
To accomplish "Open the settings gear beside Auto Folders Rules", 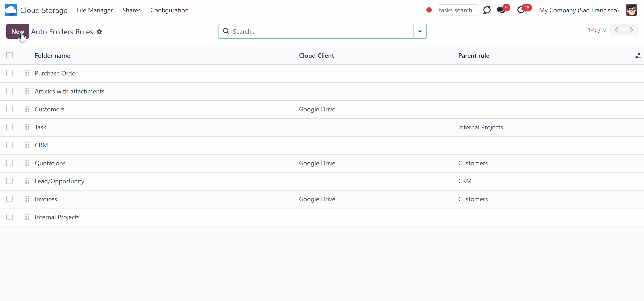I will tap(99, 32).
